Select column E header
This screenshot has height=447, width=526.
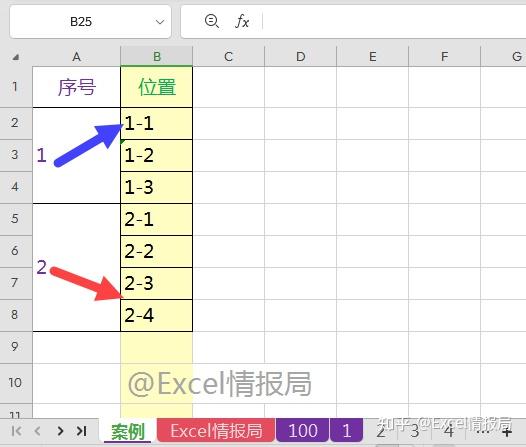[x=372, y=56]
